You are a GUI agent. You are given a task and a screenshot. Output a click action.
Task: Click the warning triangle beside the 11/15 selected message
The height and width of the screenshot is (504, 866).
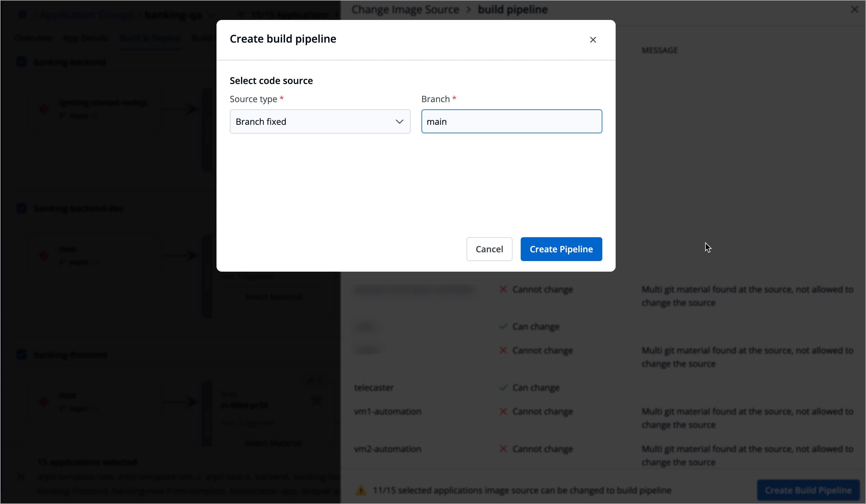click(360, 490)
